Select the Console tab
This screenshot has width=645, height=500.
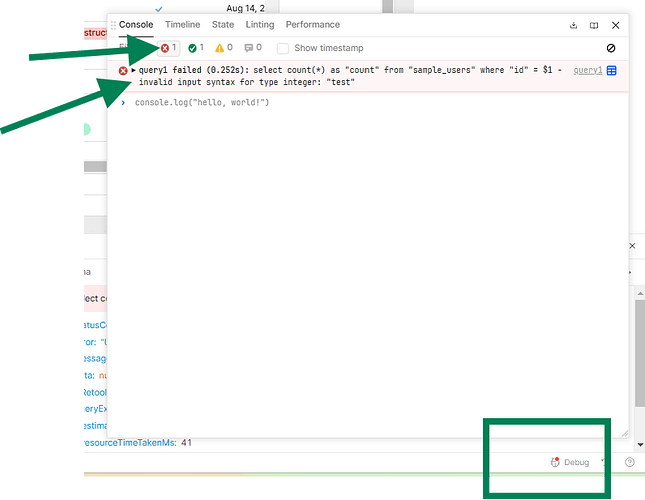[136, 25]
